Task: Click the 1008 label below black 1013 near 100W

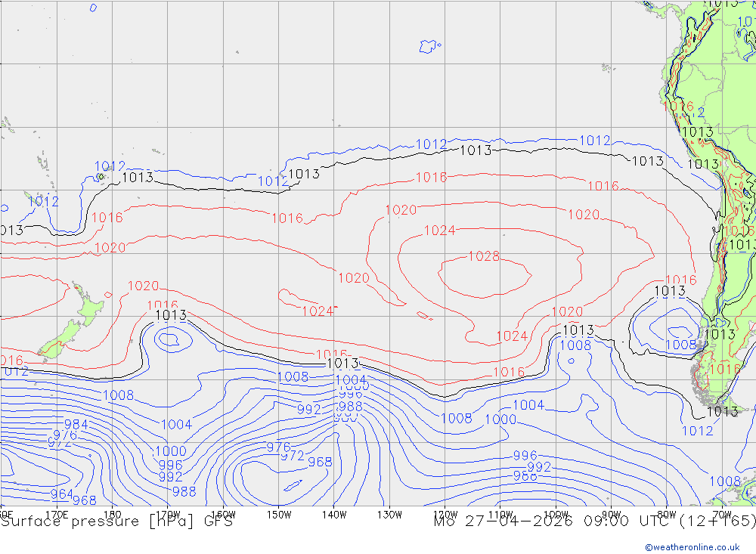Action: click(x=575, y=345)
